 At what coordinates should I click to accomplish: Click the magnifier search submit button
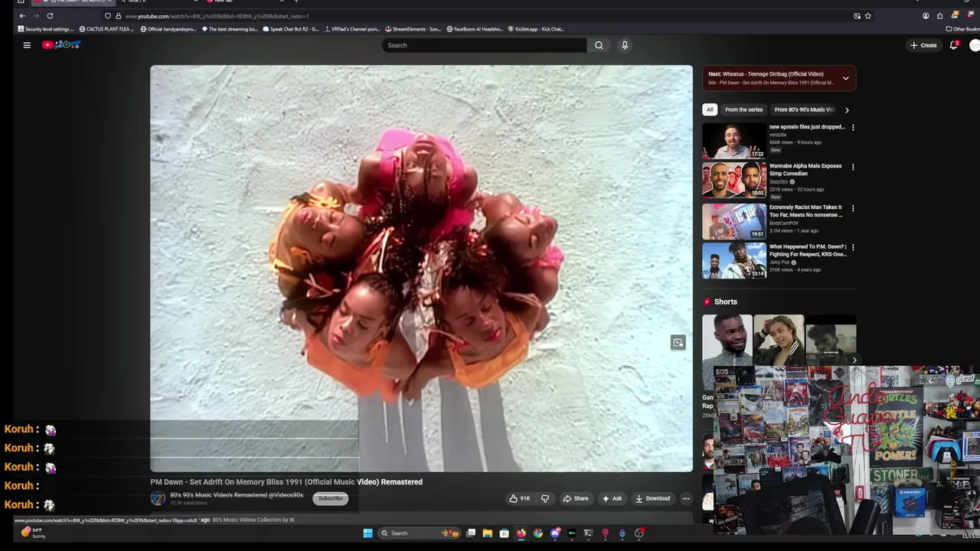coord(599,45)
